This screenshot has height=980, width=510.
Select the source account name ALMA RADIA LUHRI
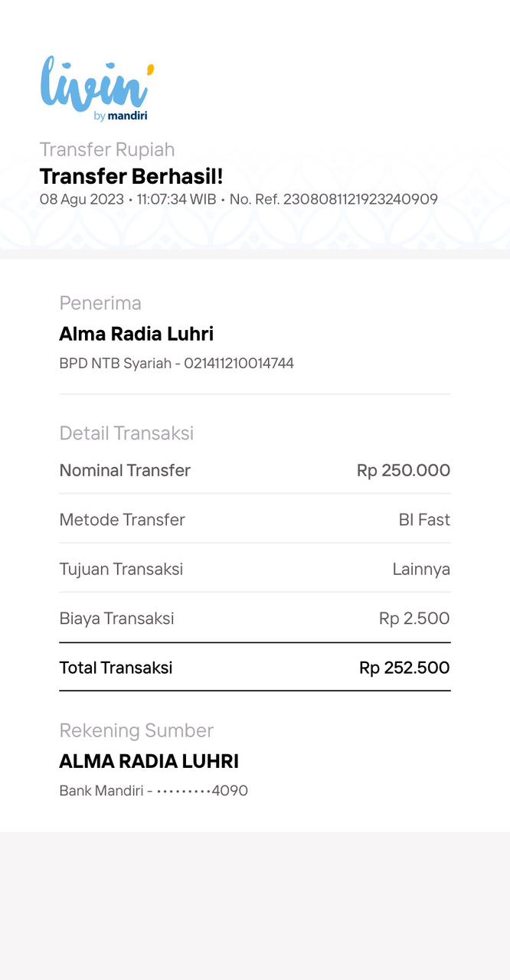(x=149, y=761)
